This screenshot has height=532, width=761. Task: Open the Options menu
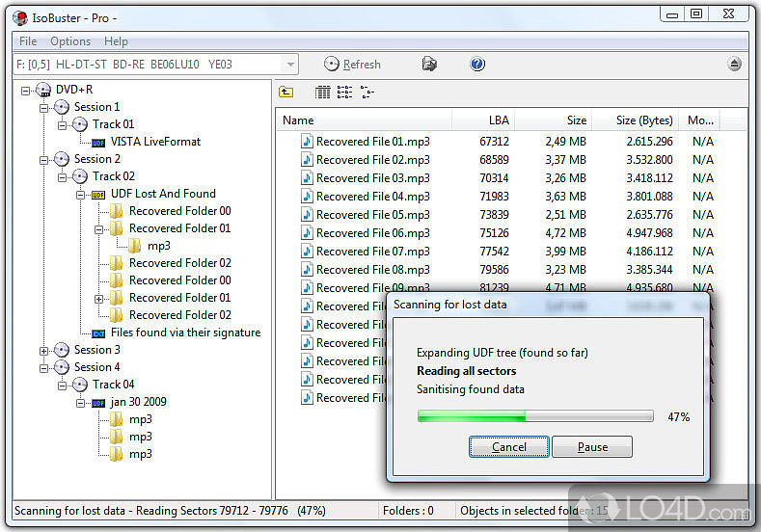click(70, 41)
